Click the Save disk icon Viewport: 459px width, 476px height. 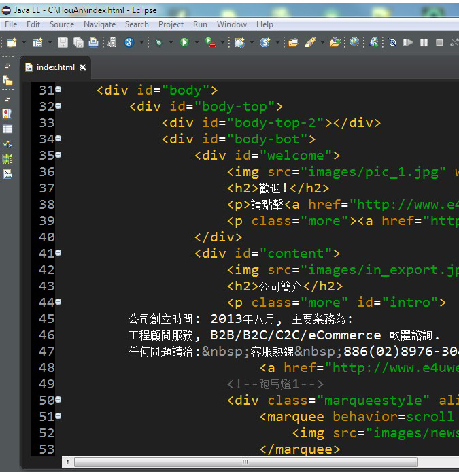[63, 42]
